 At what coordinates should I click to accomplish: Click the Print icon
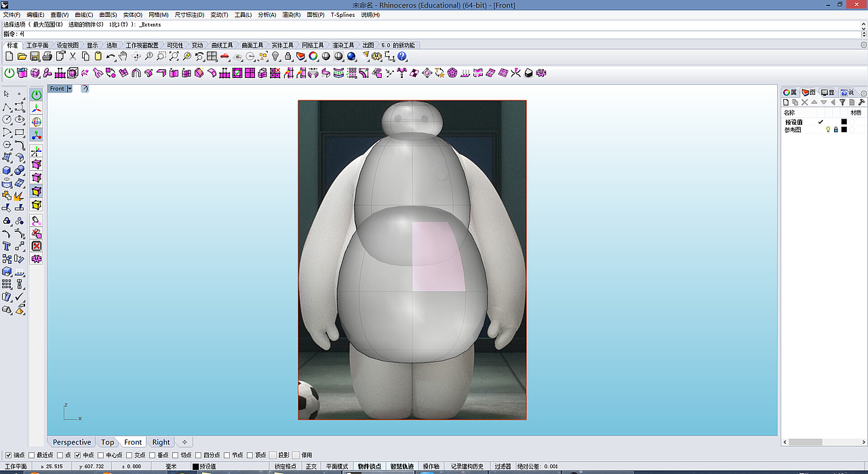point(47,56)
